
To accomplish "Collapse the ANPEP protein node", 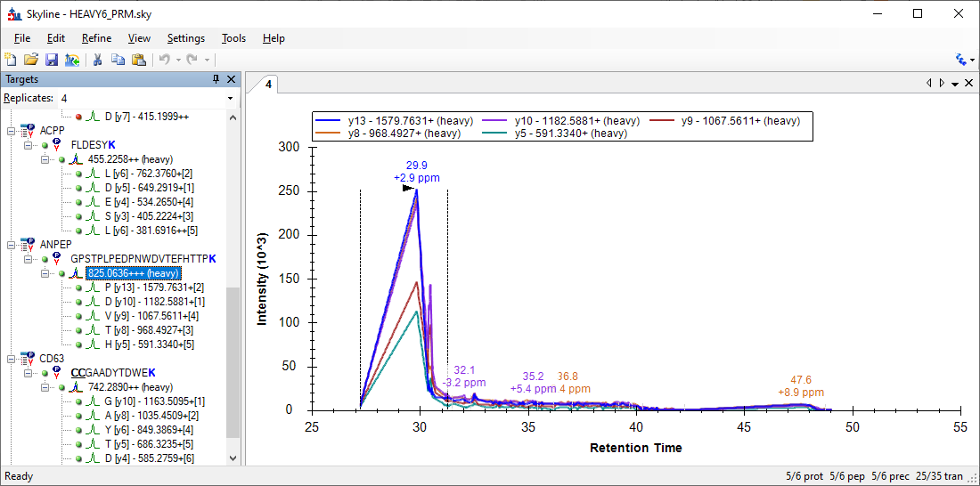I will coord(12,245).
